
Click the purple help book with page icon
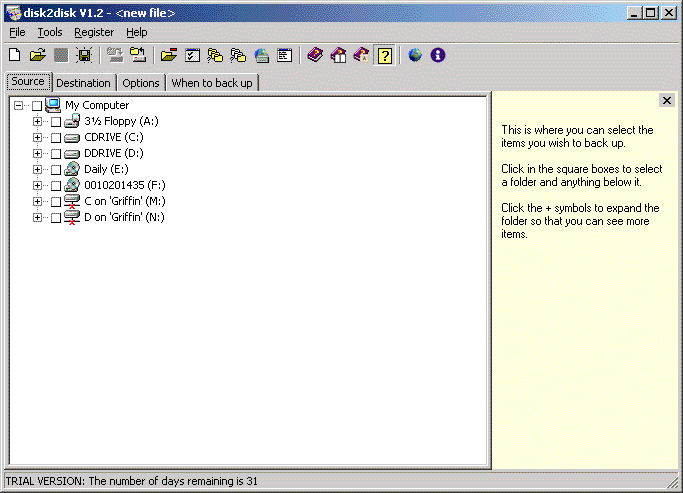point(361,55)
